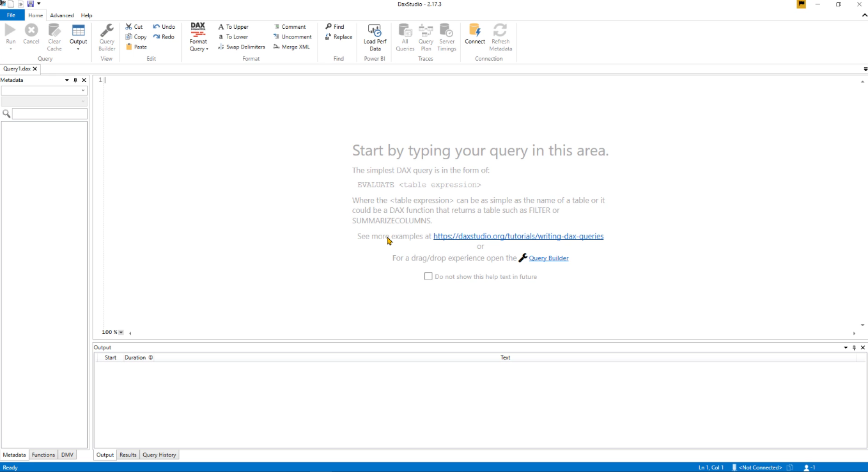This screenshot has width=868, height=472.
Task: Open the document tab list dropdown
Action: pos(865,69)
